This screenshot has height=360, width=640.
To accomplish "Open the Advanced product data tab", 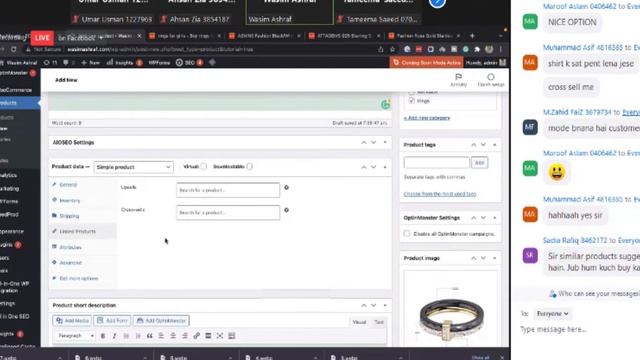I will [x=83, y=263].
